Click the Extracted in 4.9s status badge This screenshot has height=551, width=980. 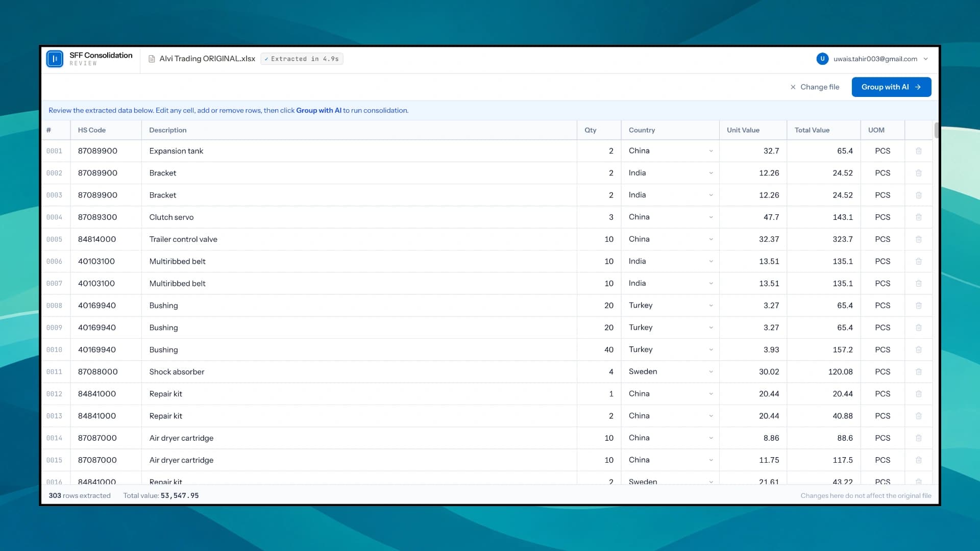tap(302, 59)
